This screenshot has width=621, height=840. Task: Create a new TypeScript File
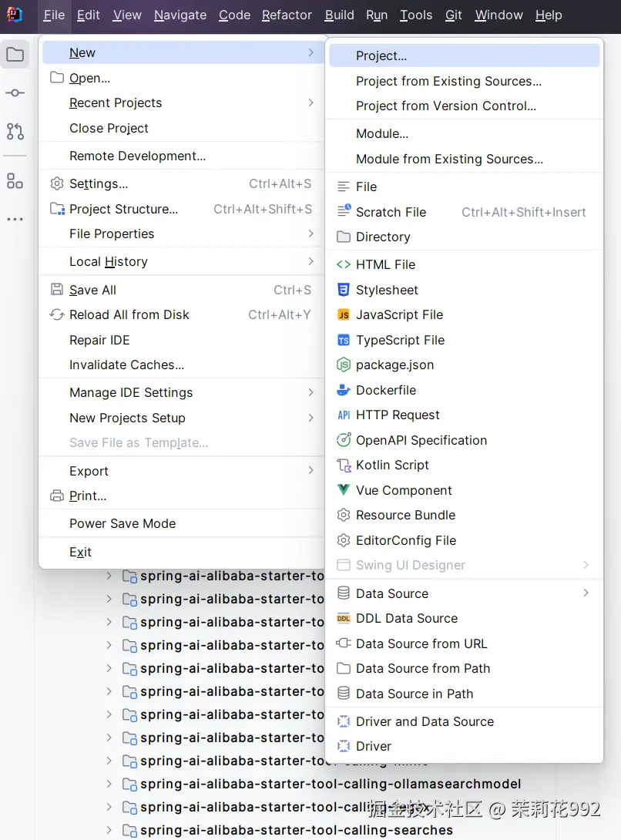400,340
